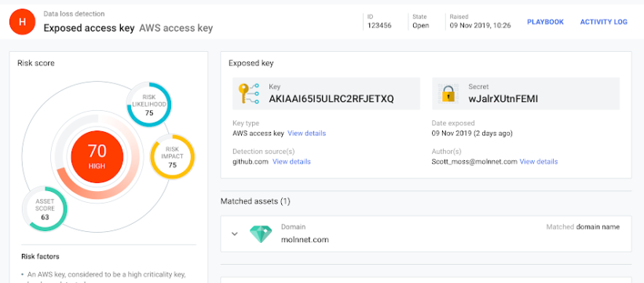
Task: Click the molnnet.com domain name
Action: click(305, 239)
